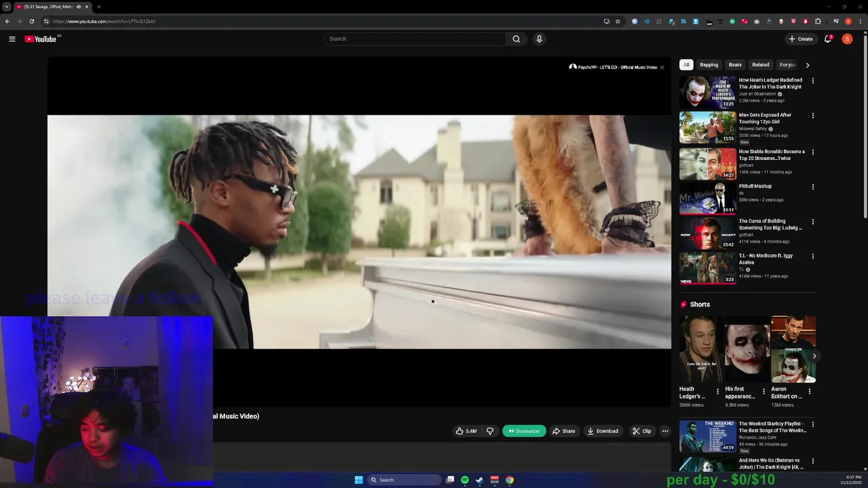The image size is (868, 488).
Task: Pause the video by clicking the player
Action: [359, 232]
